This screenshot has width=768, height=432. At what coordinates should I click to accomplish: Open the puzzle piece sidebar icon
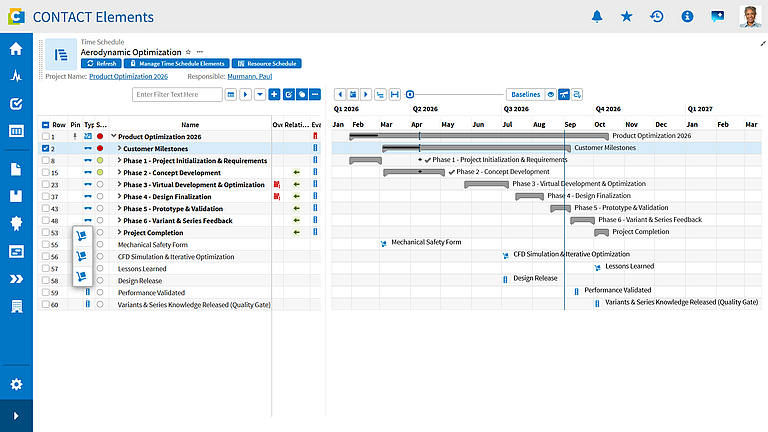(x=16, y=223)
